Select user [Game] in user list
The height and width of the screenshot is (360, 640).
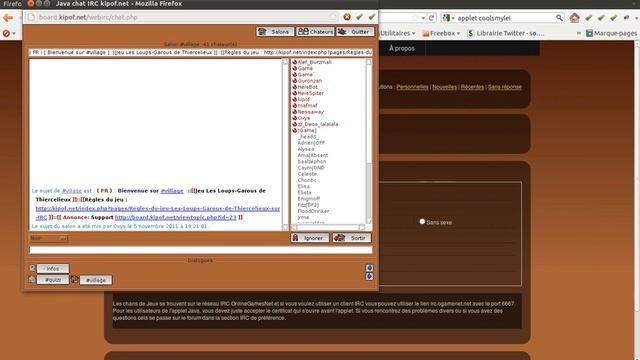[307, 130]
